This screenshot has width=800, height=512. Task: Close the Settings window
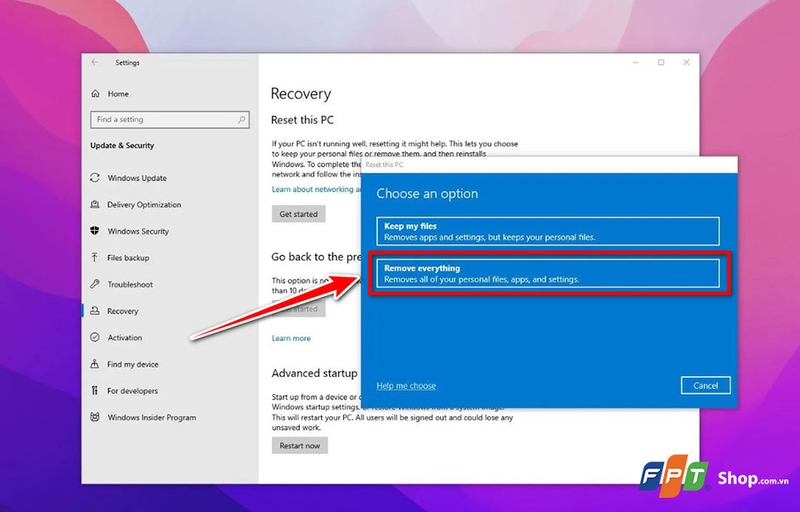(686, 62)
